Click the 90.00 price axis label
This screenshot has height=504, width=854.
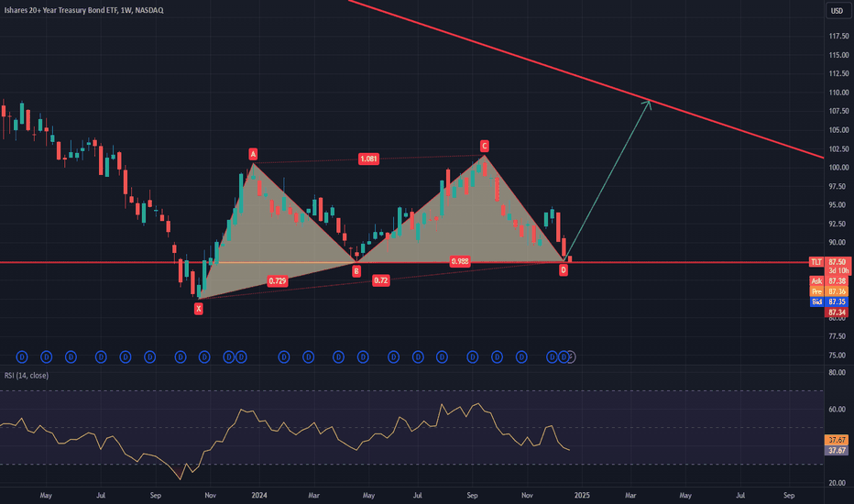[x=838, y=243]
